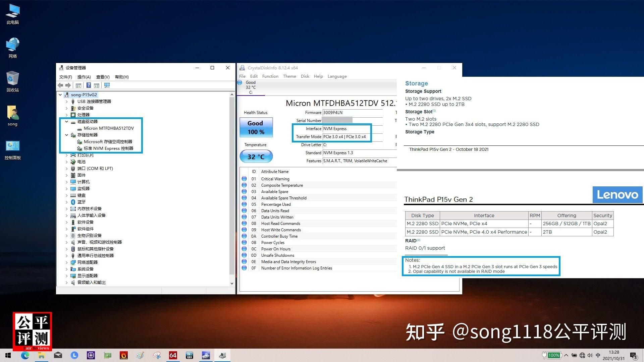This screenshot has width=644, height=362.
Task: Open the Theme menu in CrystalDiskInfo
Action: [x=289, y=76]
